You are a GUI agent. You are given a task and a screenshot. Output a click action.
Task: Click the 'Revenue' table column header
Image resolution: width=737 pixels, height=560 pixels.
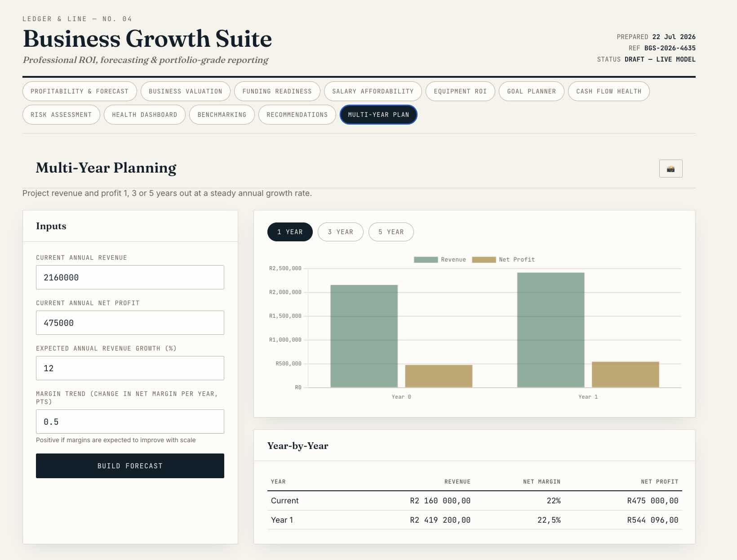tap(457, 482)
